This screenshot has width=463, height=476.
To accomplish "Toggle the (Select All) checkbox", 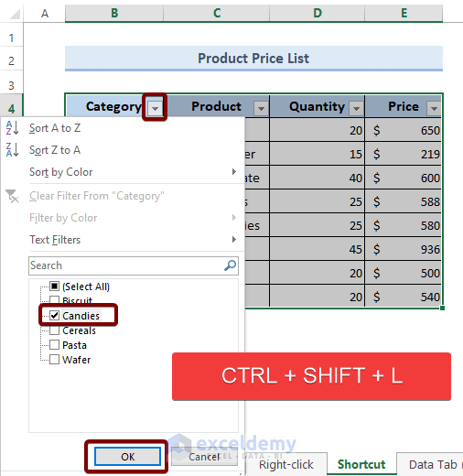I will pos(54,287).
